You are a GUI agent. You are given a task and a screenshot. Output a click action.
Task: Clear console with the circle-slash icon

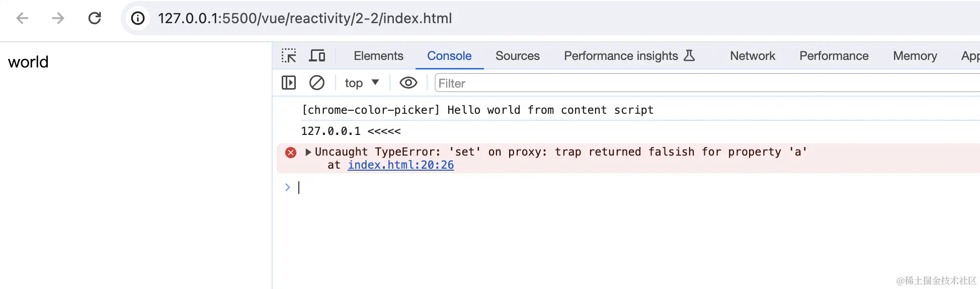[317, 83]
